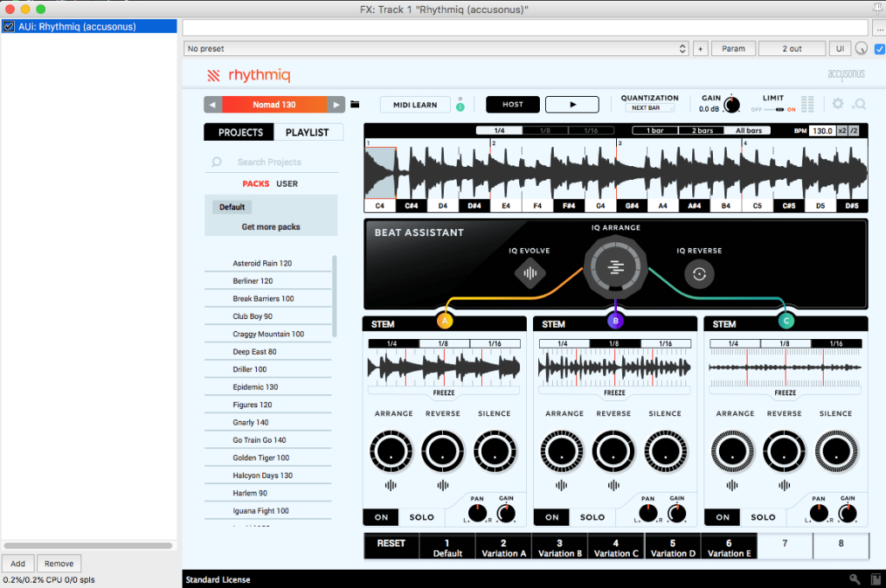Click the Remove FX button
886x588 pixels.
pos(59,563)
